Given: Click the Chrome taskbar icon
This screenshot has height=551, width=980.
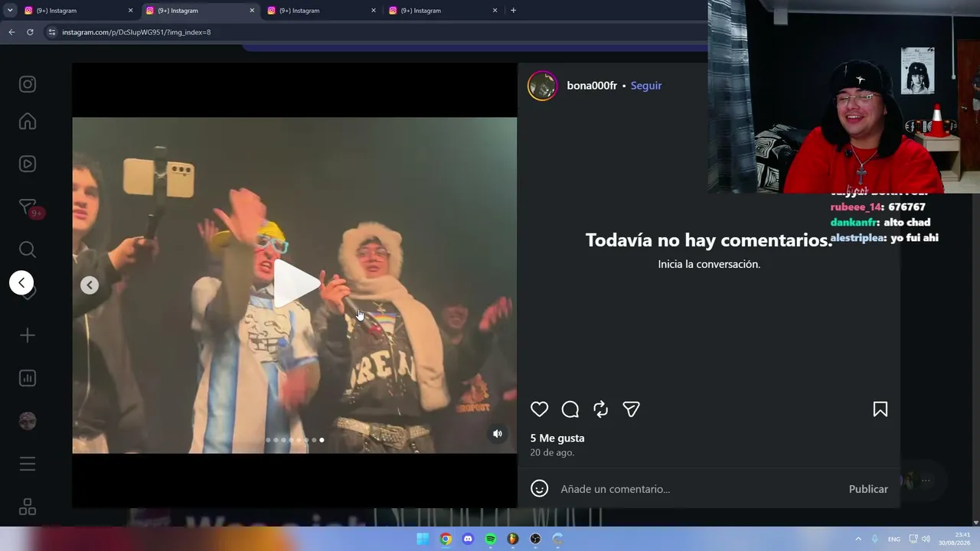Looking at the screenshot, I should (x=446, y=539).
